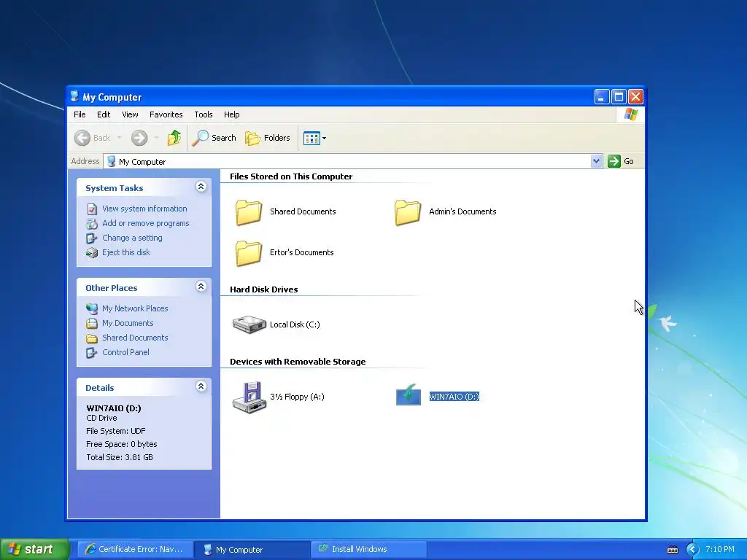Open the File menu
The height and width of the screenshot is (560, 747).
pyautogui.click(x=80, y=114)
